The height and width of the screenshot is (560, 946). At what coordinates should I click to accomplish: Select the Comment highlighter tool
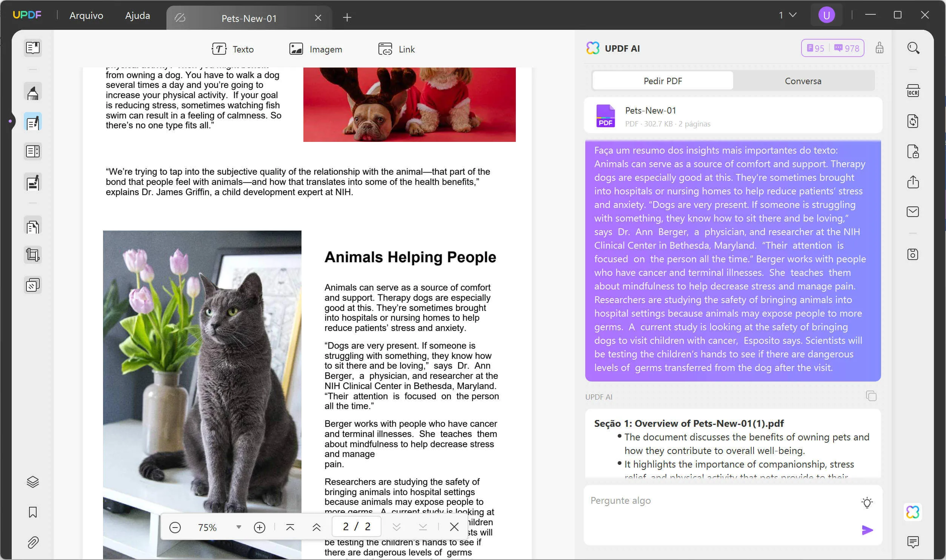coord(33,92)
